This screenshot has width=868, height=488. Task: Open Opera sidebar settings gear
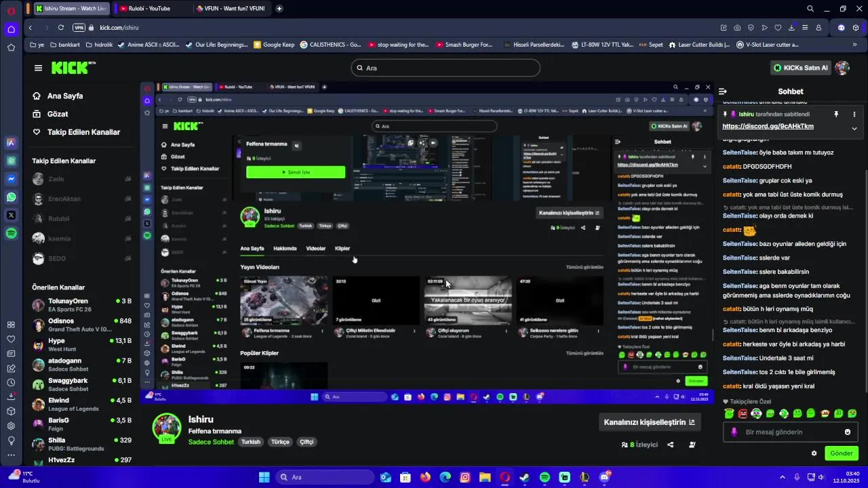(11, 426)
